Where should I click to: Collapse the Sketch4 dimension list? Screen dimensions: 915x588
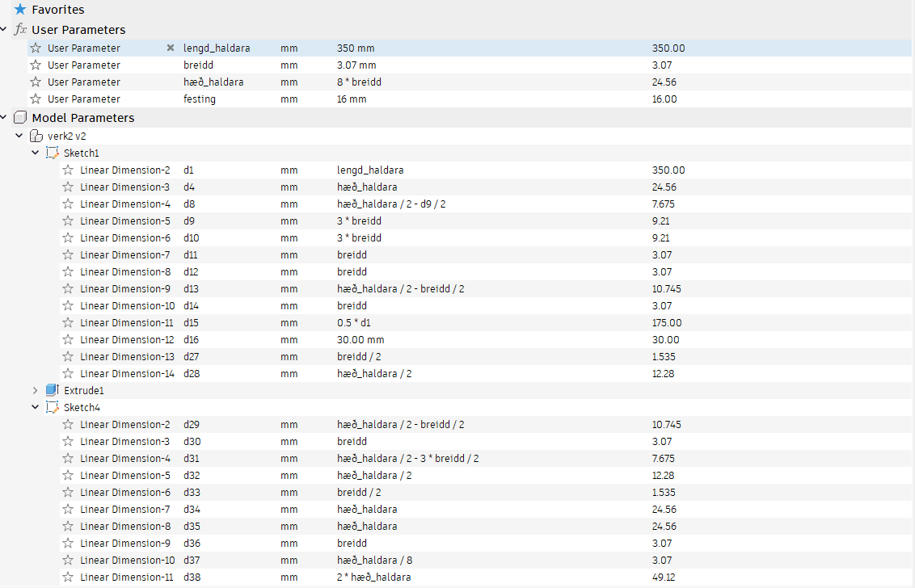click(x=35, y=406)
